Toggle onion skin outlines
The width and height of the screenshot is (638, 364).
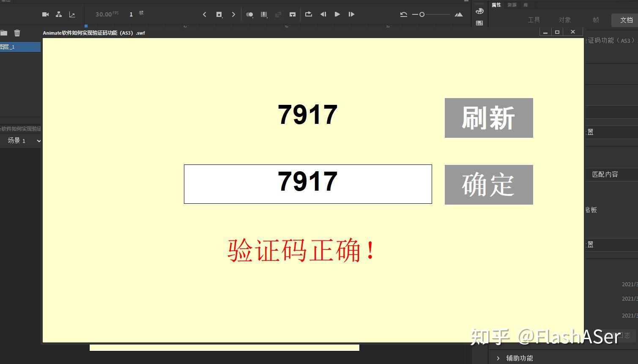click(264, 14)
